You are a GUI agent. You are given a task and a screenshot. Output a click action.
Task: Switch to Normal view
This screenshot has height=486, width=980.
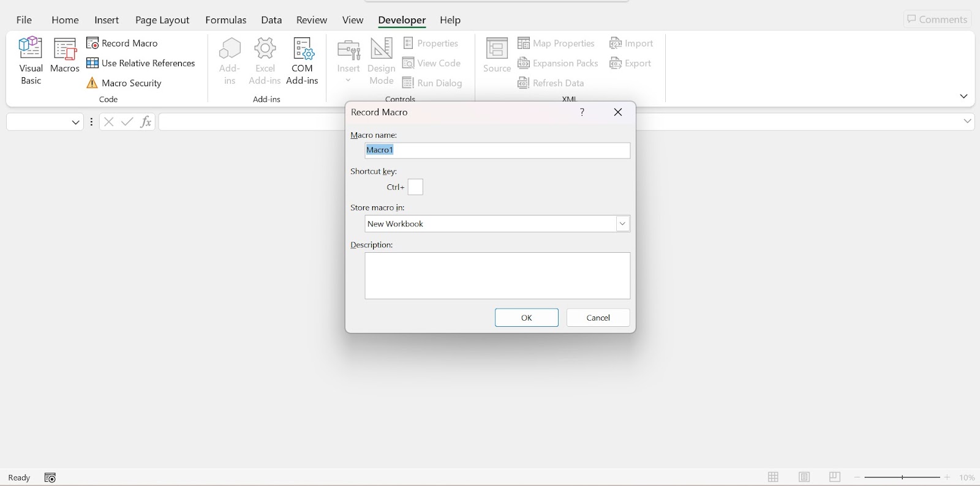click(x=773, y=477)
